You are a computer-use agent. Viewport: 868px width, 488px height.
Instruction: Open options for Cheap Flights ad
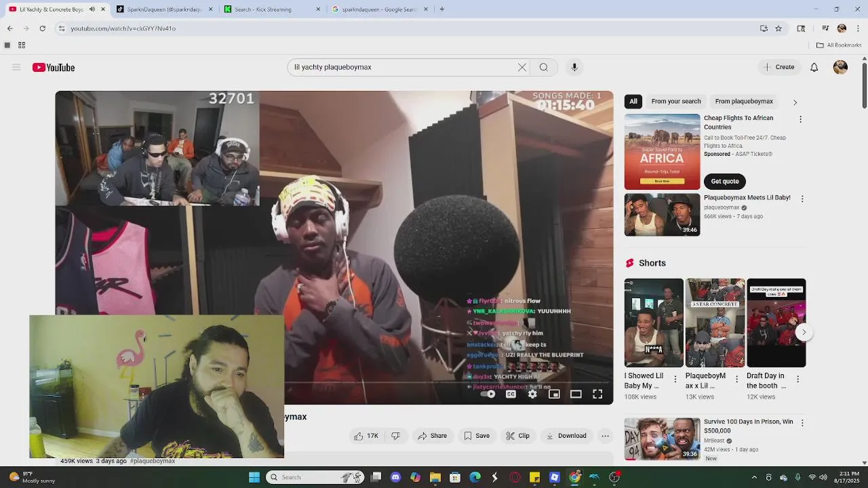tap(800, 119)
